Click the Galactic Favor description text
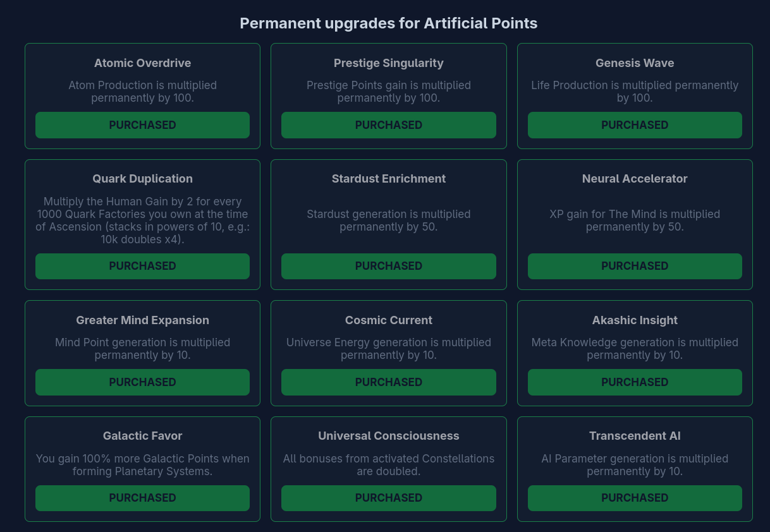 [142, 465]
